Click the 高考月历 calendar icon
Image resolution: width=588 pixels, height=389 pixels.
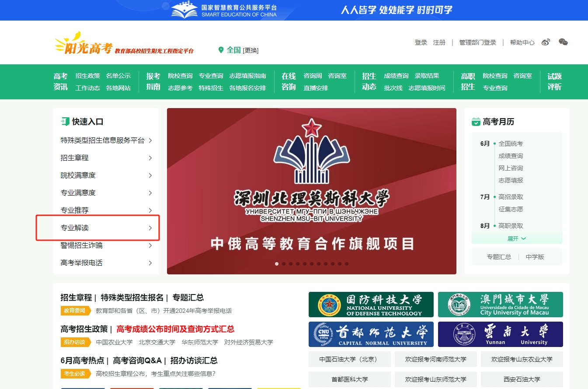pyautogui.click(x=476, y=122)
